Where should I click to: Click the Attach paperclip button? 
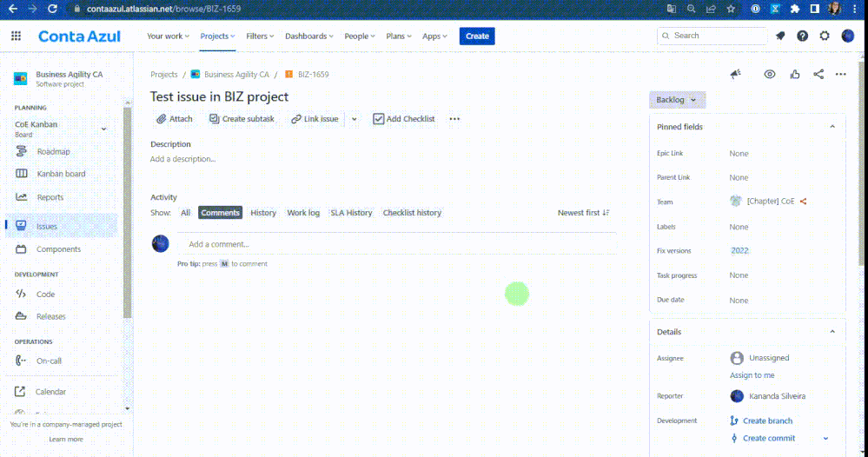tap(175, 119)
